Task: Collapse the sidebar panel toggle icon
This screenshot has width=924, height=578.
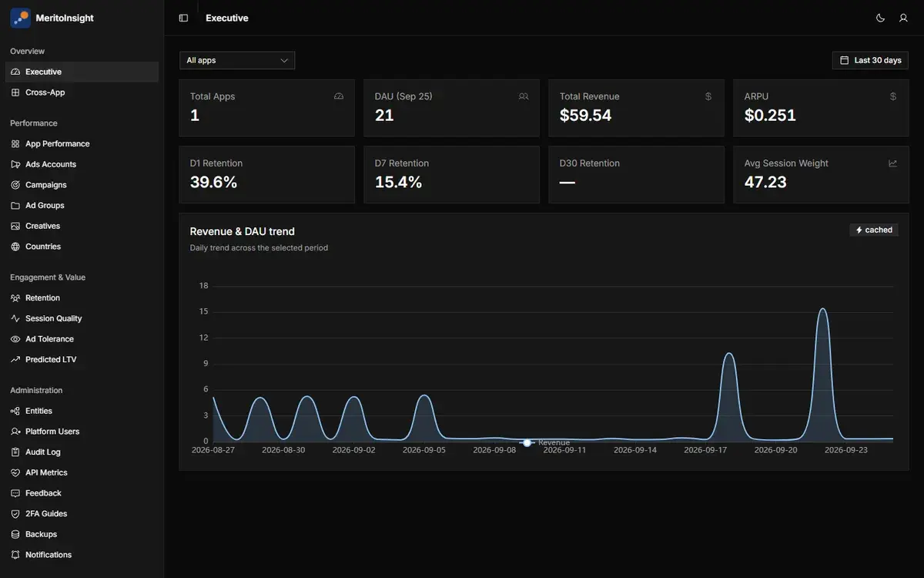Action: coord(183,18)
